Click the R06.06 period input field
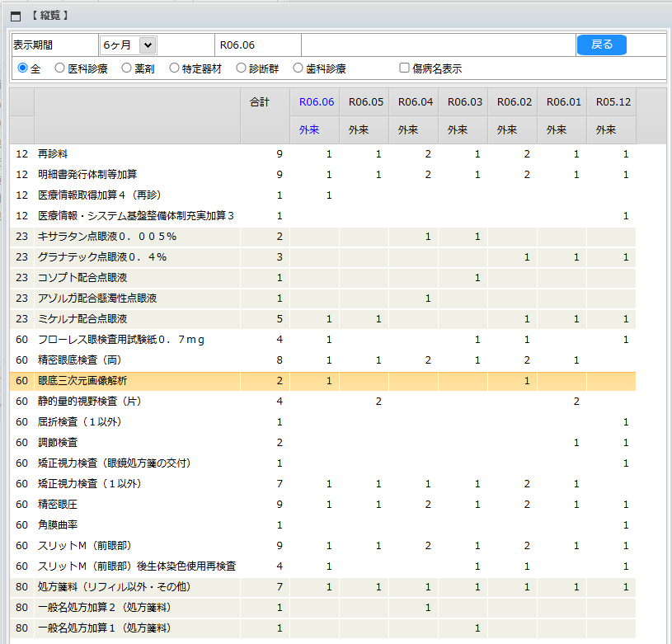The image size is (672, 644). [258, 45]
